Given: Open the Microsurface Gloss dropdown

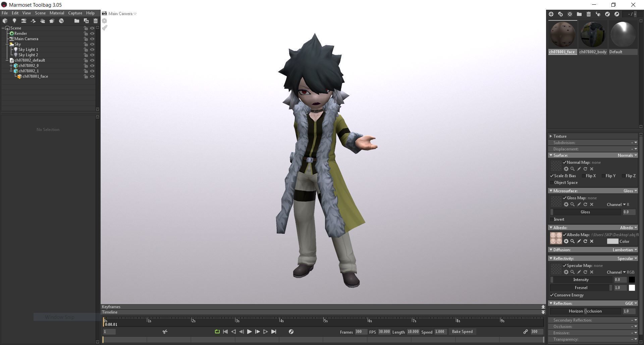Looking at the screenshot, I should [x=630, y=191].
